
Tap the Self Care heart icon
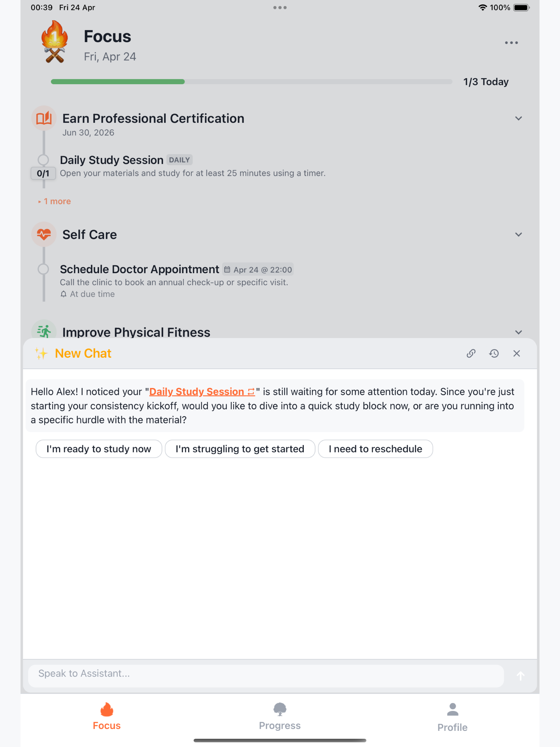click(x=43, y=234)
